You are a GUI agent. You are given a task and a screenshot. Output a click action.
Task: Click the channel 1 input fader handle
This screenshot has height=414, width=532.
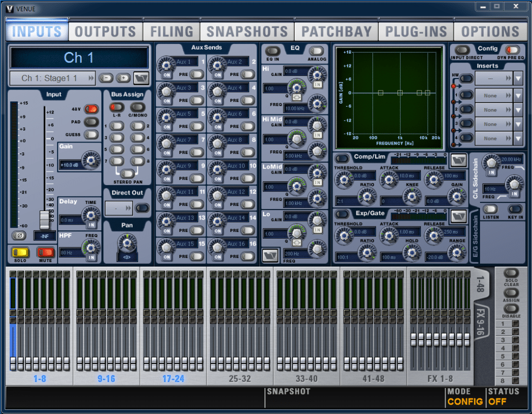[45, 219]
